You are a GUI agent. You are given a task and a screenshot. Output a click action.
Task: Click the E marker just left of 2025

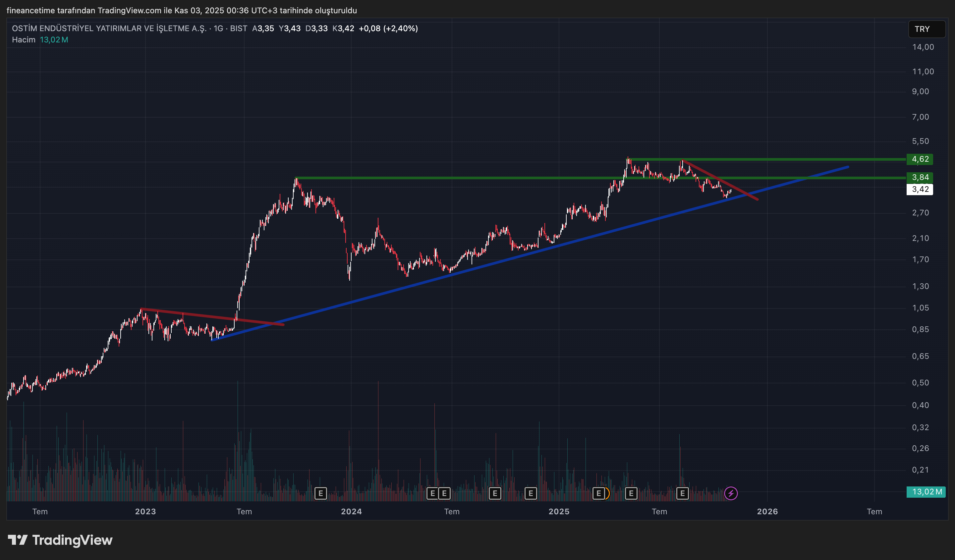[531, 493]
